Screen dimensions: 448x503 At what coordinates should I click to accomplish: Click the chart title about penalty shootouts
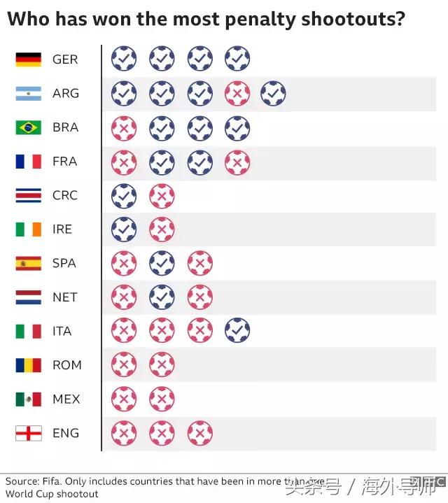206,19
